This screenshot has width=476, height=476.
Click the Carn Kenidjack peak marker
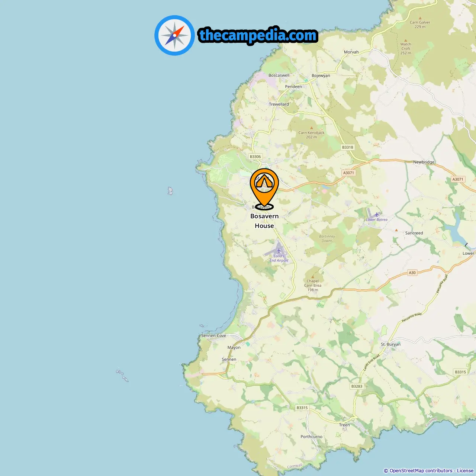(x=311, y=128)
